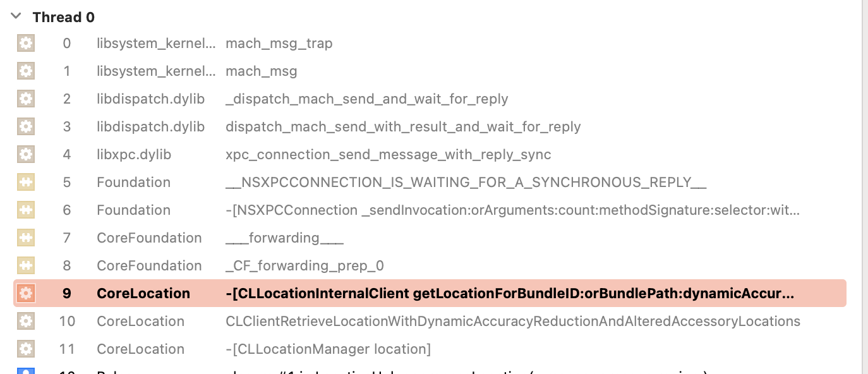Select the Thread 0 header label

[64, 17]
